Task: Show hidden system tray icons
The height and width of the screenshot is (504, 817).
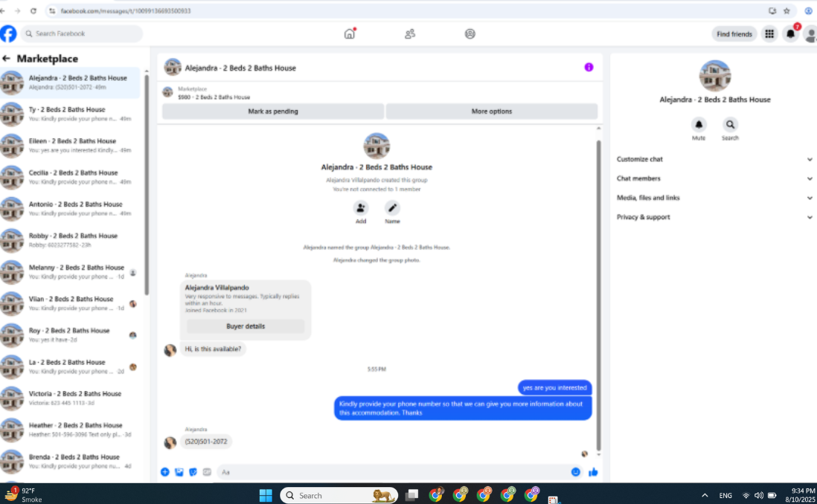Action: point(705,495)
